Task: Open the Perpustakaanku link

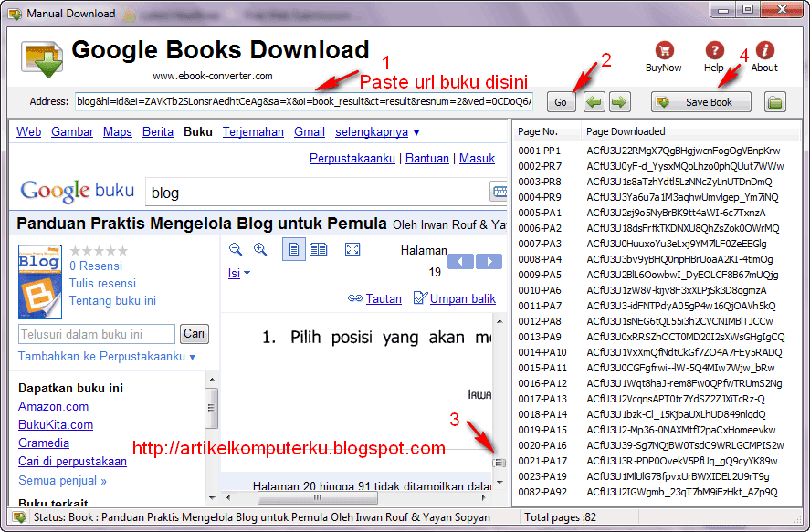Action: 352,159
